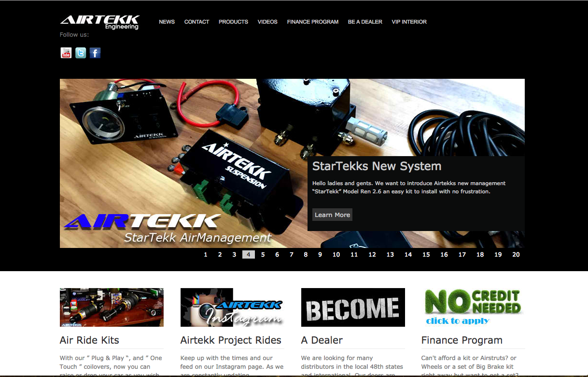The image size is (588, 377).
Task: Go to slide 11 in the slider
Action: 354,255
